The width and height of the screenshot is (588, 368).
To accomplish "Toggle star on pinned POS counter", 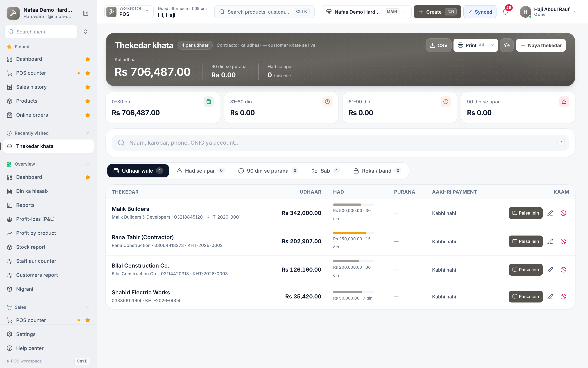I will tap(88, 73).
